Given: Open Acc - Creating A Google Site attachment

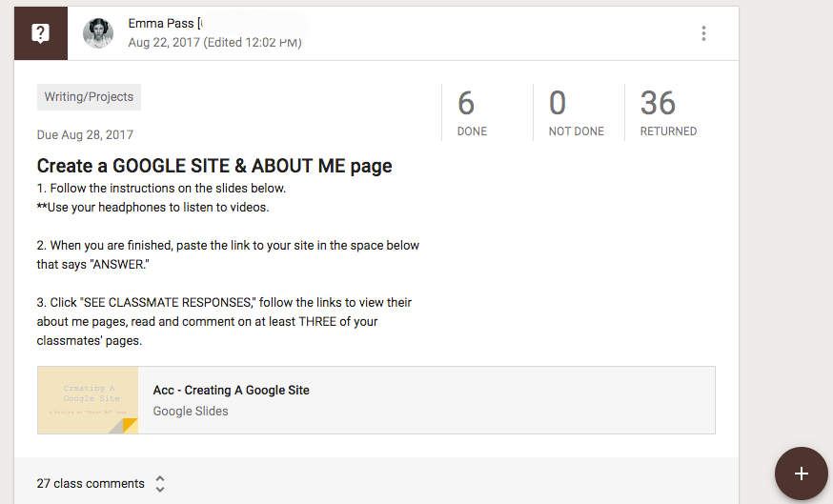Looking at the screenshot, I should coord(376,400).
